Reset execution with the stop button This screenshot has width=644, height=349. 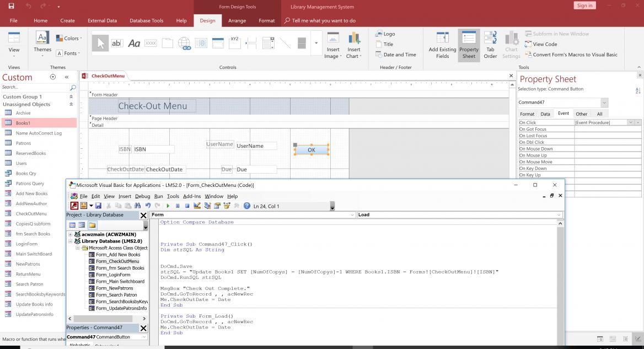click(187, 206)
